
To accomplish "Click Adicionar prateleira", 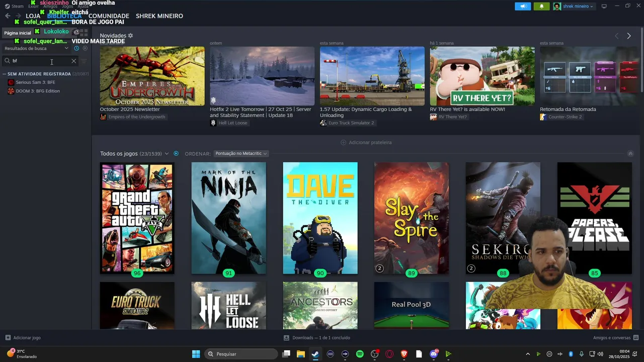I will coord(366,142).
